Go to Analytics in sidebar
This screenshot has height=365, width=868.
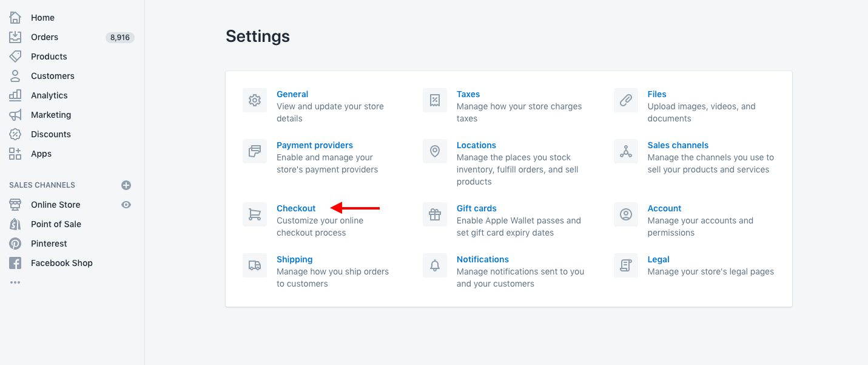(x=49, y=95)
